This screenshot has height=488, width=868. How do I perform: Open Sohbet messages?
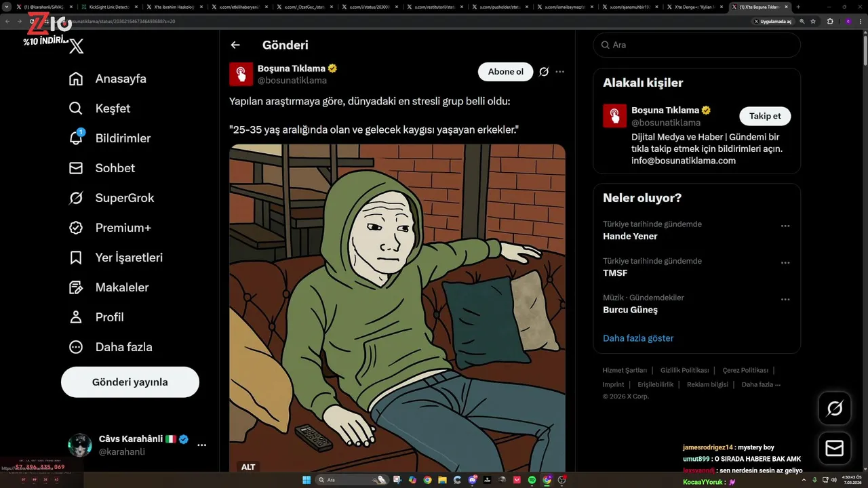pos(102,168)
